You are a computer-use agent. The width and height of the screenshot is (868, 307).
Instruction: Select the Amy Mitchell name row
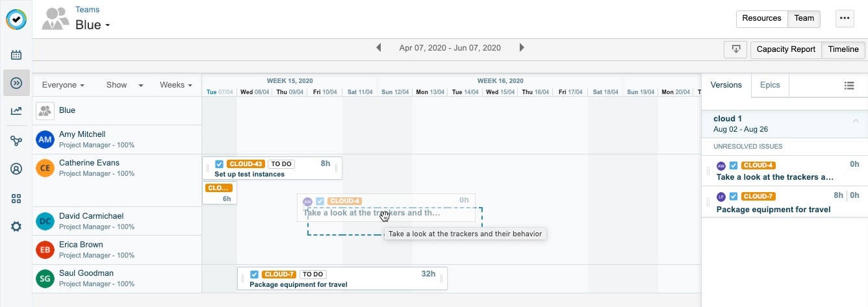[x=117, y=140]
